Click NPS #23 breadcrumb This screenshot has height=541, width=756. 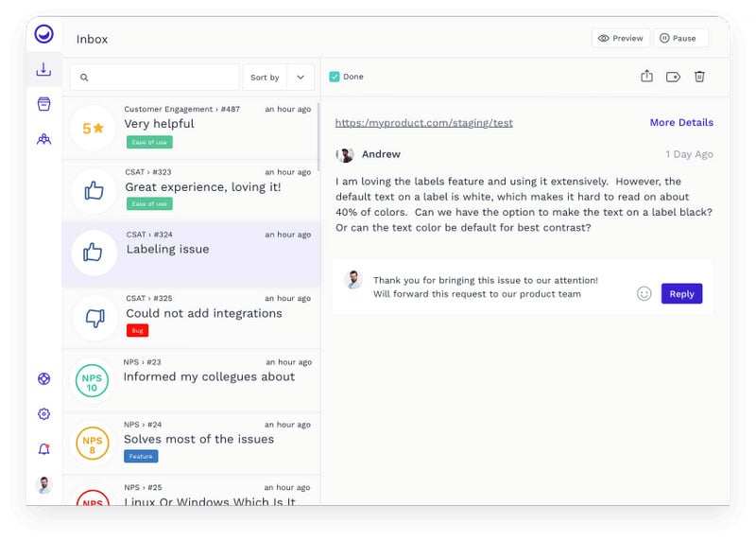[143, 362]
